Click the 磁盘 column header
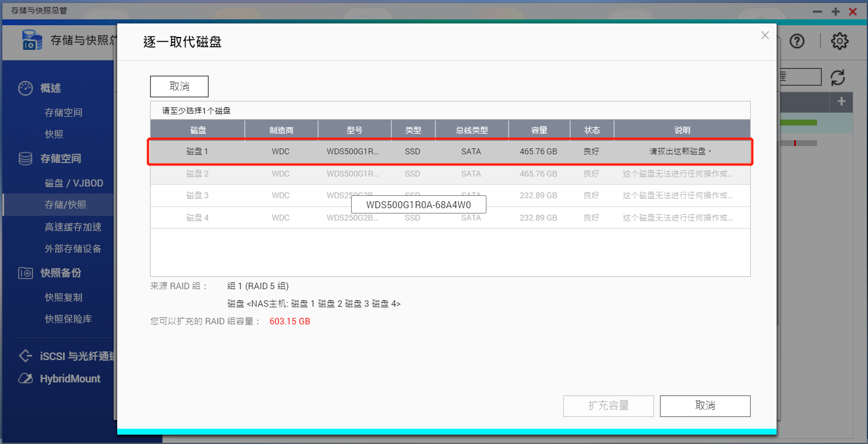Viewport: 868px width, 444px height. (x=198, y=130)
